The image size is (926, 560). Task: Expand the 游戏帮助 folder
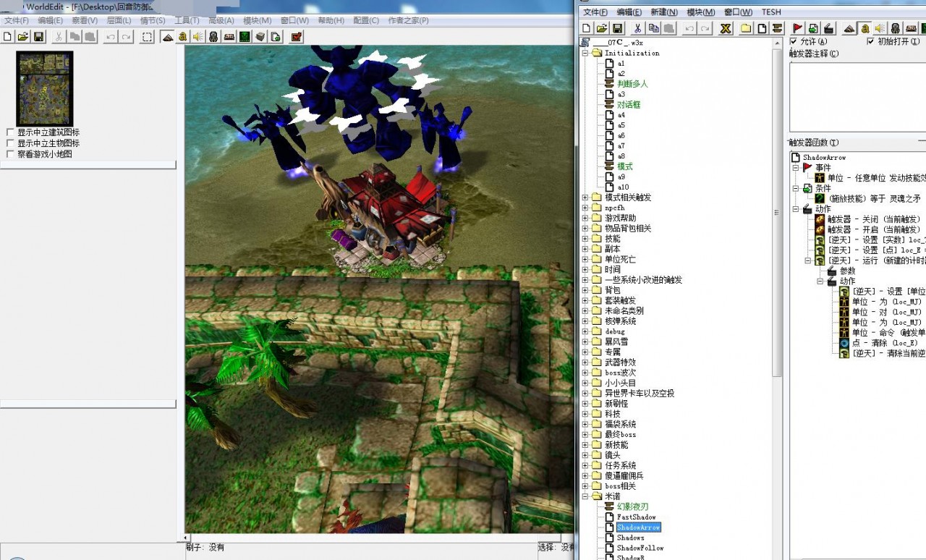point(585,218)
